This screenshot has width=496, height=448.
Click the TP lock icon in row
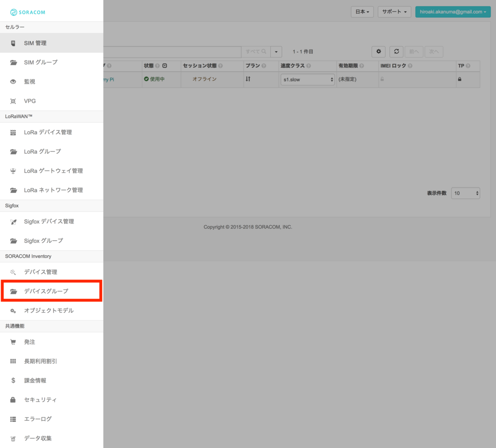point(460,79)
